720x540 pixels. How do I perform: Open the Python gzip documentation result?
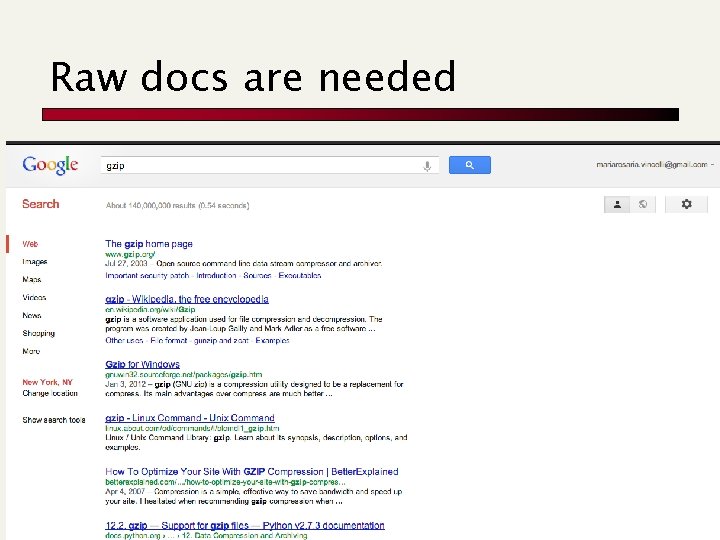245,525
